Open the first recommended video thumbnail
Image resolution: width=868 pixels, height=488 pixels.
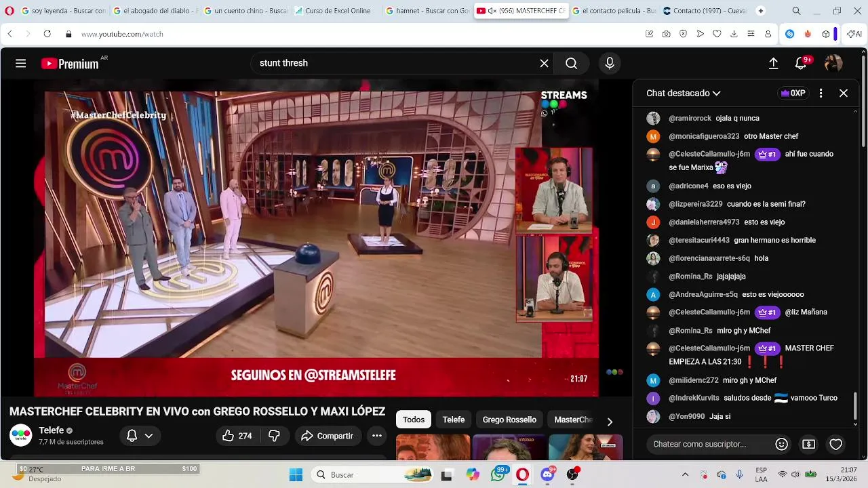point(433,447)
